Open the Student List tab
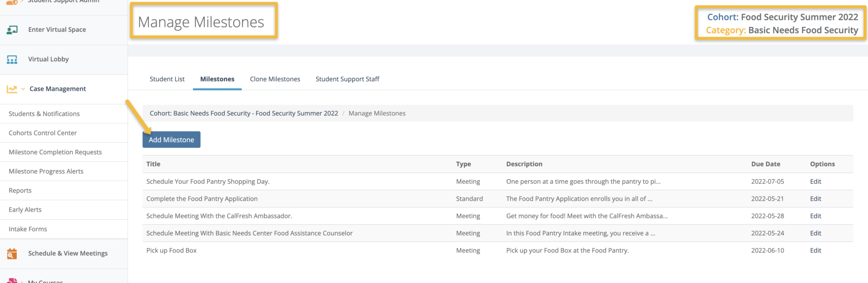868x283 pixels. pos(167,79)
